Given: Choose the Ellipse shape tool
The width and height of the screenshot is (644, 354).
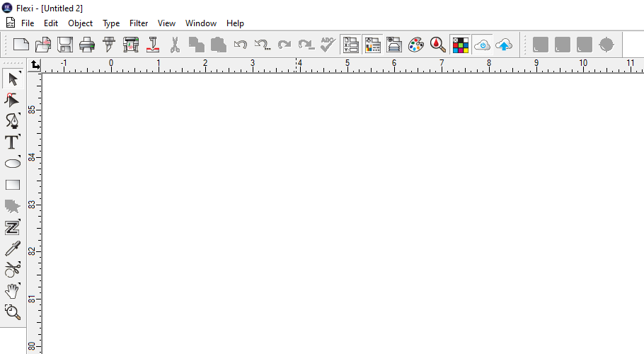Looking at the screenshot, I should tap(13, 164).
